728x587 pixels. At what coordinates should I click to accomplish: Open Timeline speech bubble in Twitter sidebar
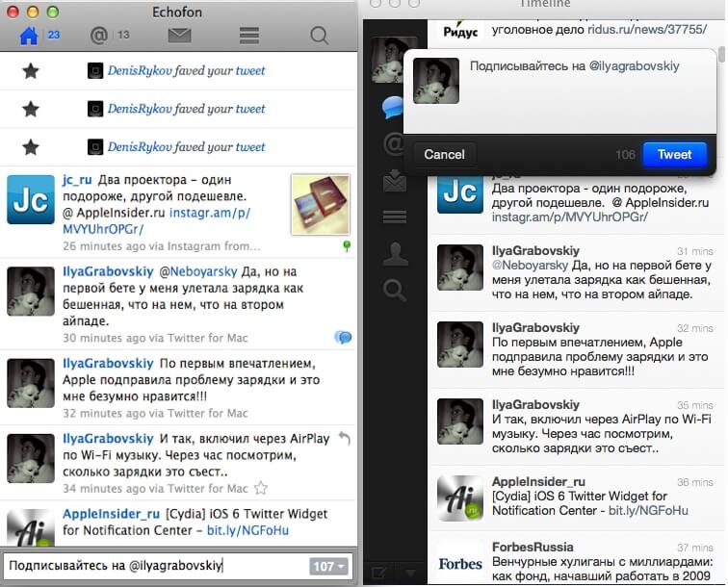tap(392, 108)
